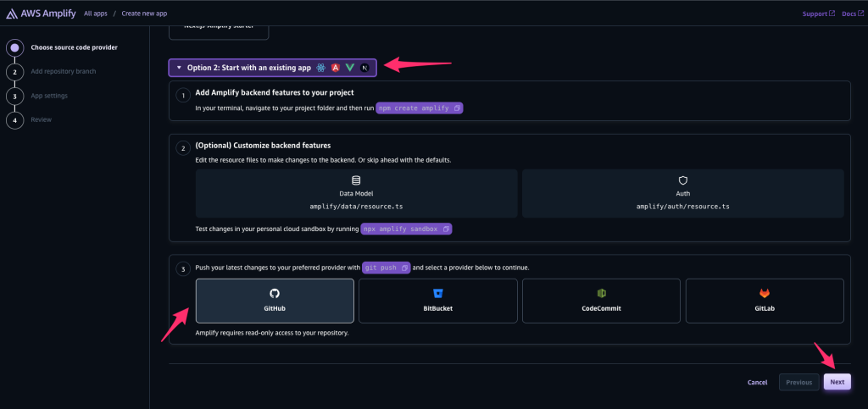868x409 pixels.
Task: Open the All apps breadcrumb link
Action: (x=96, y=14)
